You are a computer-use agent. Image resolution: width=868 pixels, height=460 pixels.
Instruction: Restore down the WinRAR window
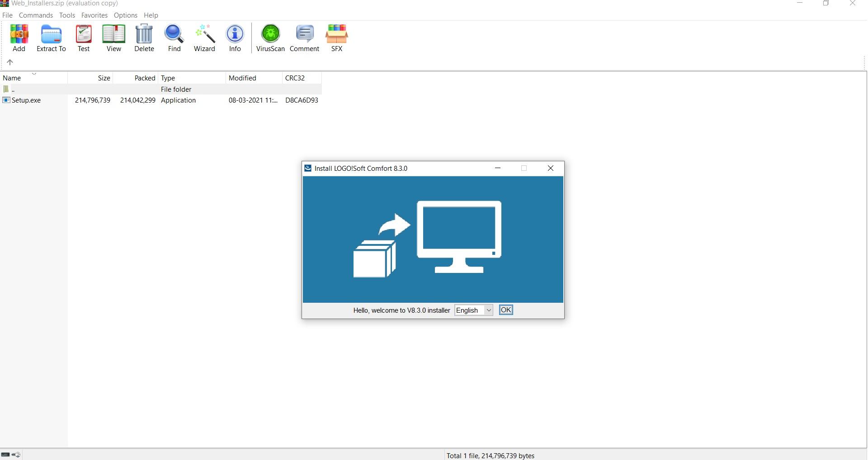point(826,4)
